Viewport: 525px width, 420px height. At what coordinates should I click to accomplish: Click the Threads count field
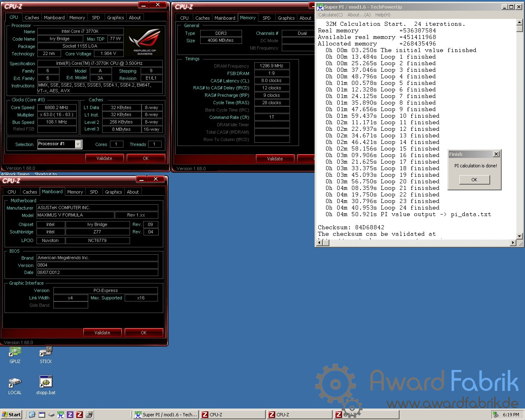[x=154, y=144]
